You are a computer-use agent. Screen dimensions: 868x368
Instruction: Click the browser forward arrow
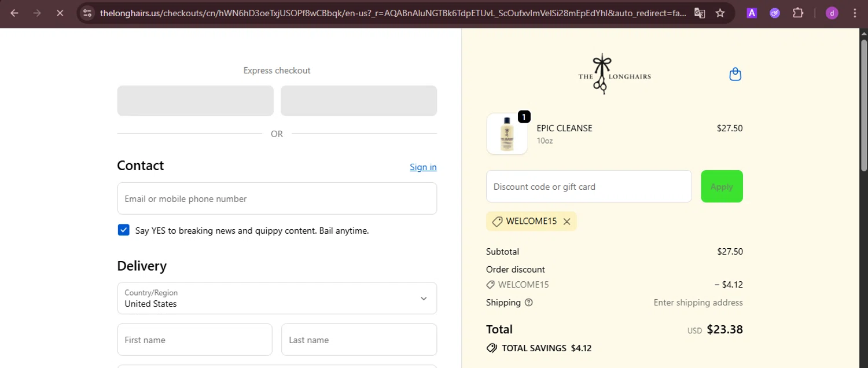tap(37, 13)
